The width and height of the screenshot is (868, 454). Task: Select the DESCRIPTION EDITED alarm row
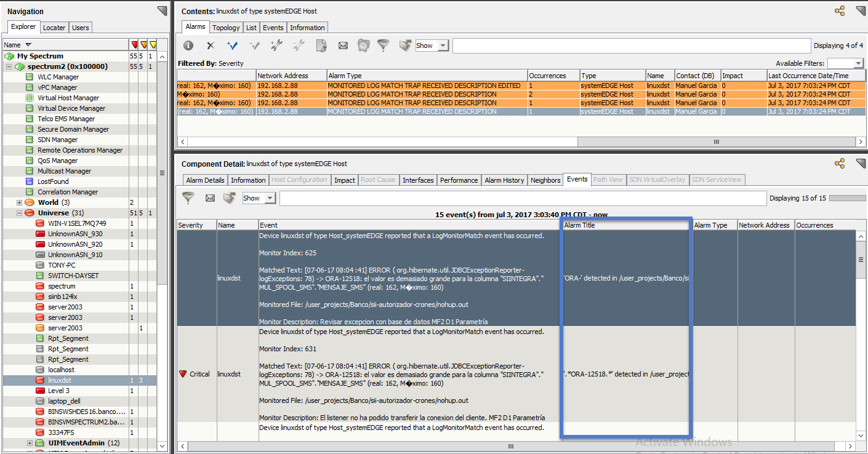[520, 86]
